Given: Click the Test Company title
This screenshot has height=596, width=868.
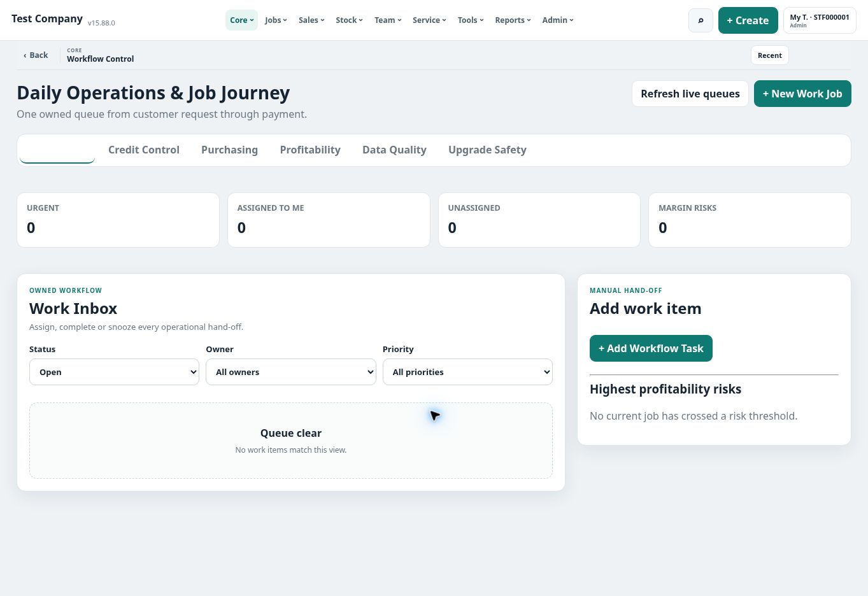Looking at the screenshot, I should tap(47, 18).
